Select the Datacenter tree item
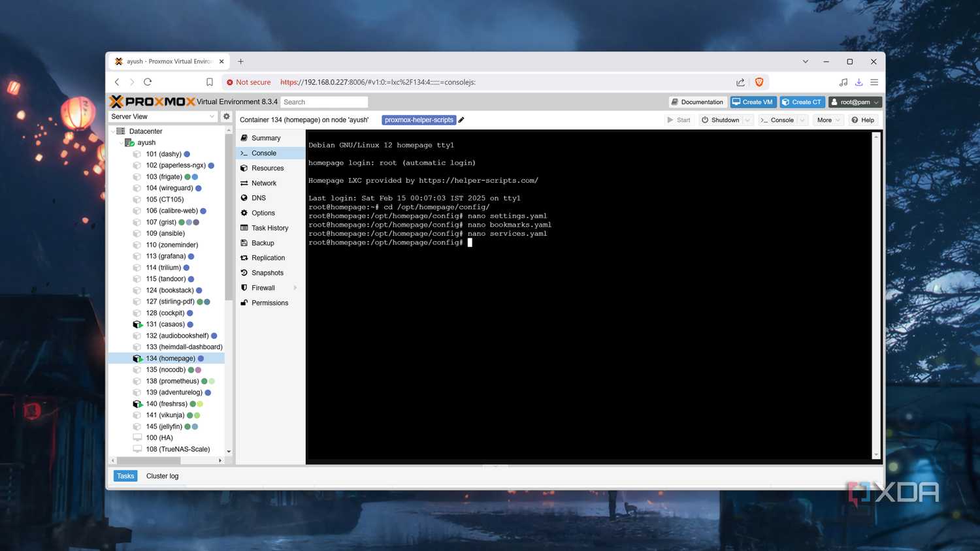 146,131
